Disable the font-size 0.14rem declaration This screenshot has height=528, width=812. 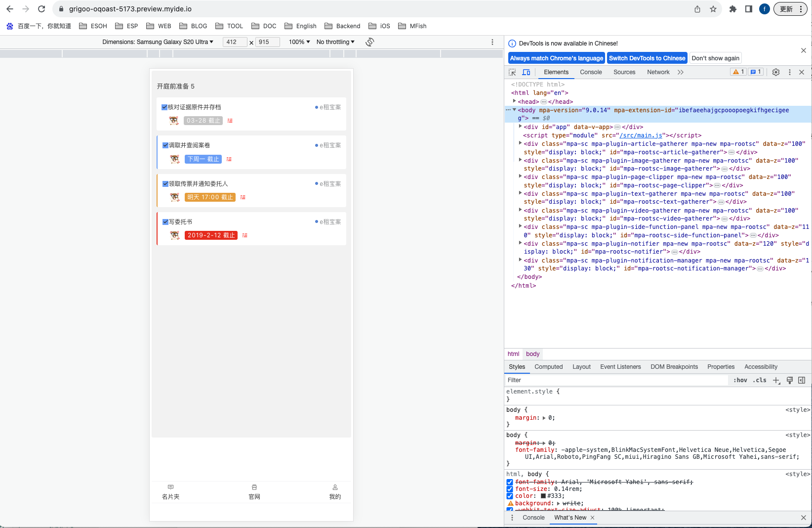pos(510,489)
